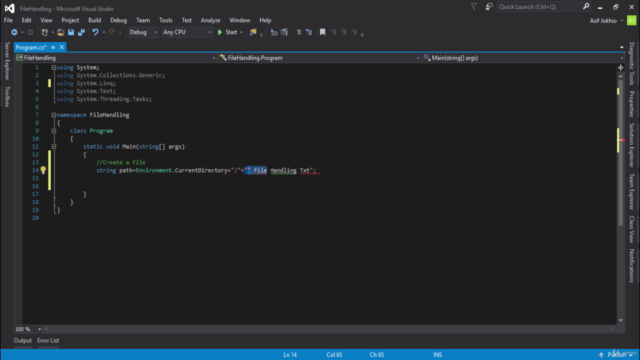Collapse the using directives block
This screenshot has height=360, width=640.
[x=53, y=67]
